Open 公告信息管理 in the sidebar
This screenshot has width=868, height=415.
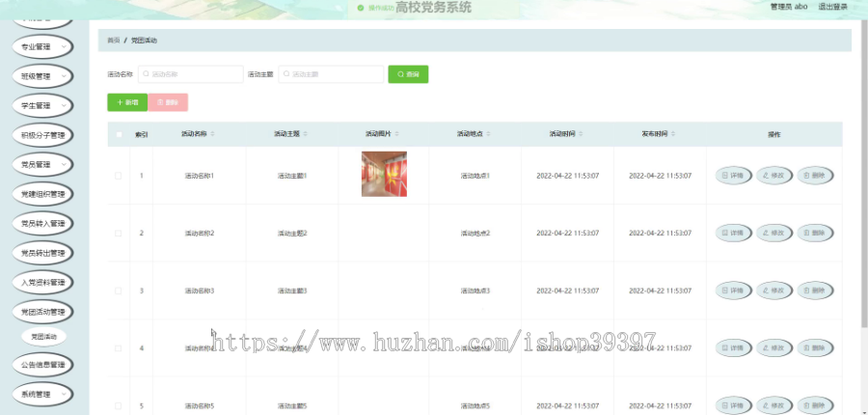[x=42, y=365]
